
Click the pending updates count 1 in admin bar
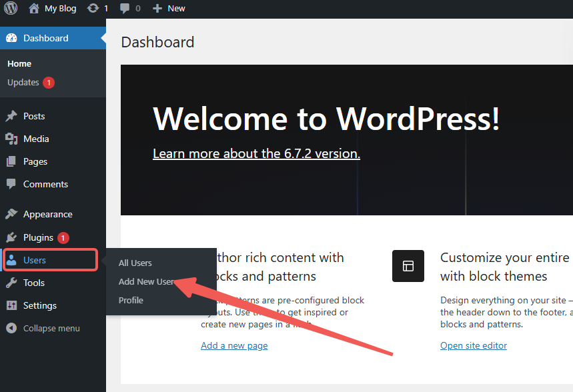click(106, 9)
